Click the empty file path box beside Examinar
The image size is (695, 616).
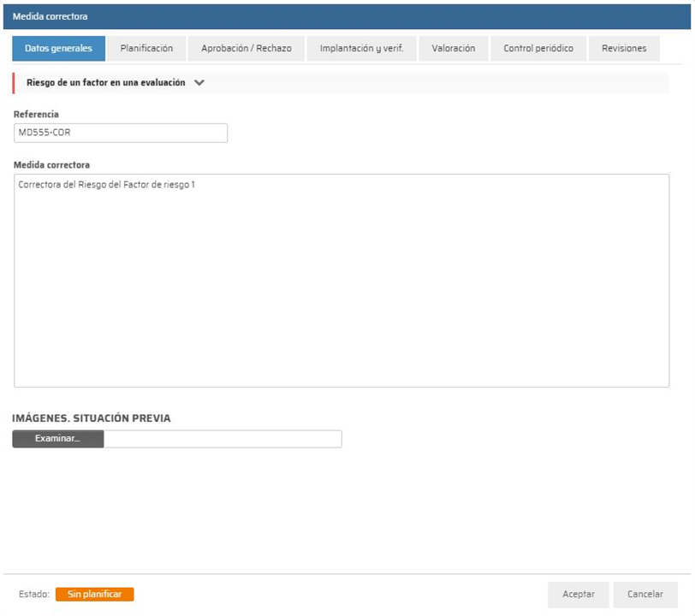223,439
